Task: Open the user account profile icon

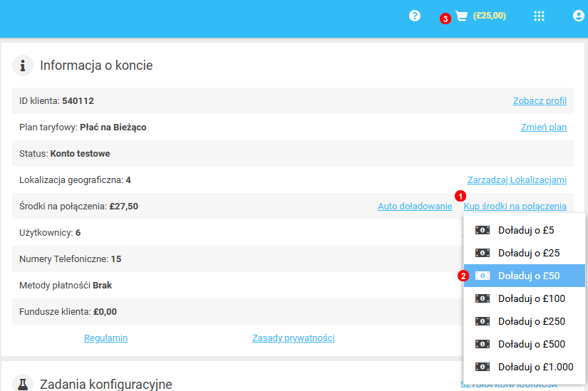Action: 579,16
